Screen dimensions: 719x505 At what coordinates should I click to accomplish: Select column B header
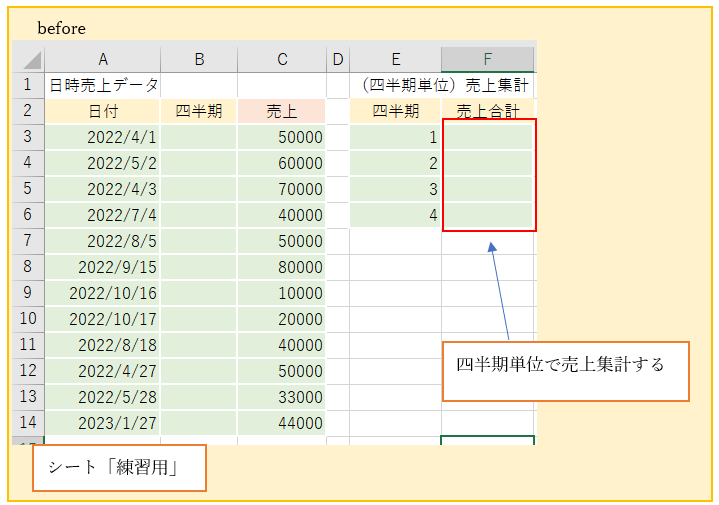pyautogui.click(x=199, y=59)
